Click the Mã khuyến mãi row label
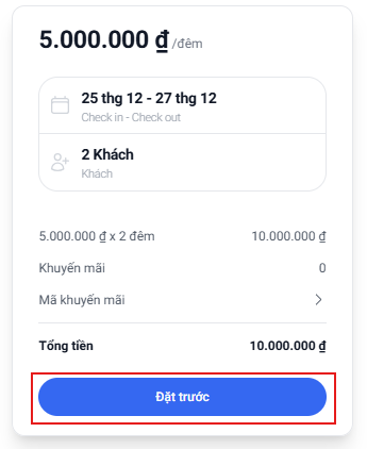Image resolution: width=368 pixels, height=450 pixels. coord(82,300)
